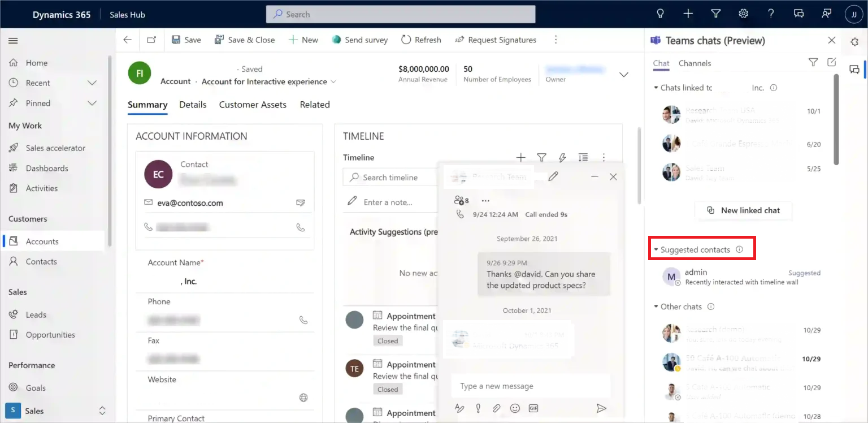Switch to the Channels tab
The image size is (868, 423).
tap(695, 63)
